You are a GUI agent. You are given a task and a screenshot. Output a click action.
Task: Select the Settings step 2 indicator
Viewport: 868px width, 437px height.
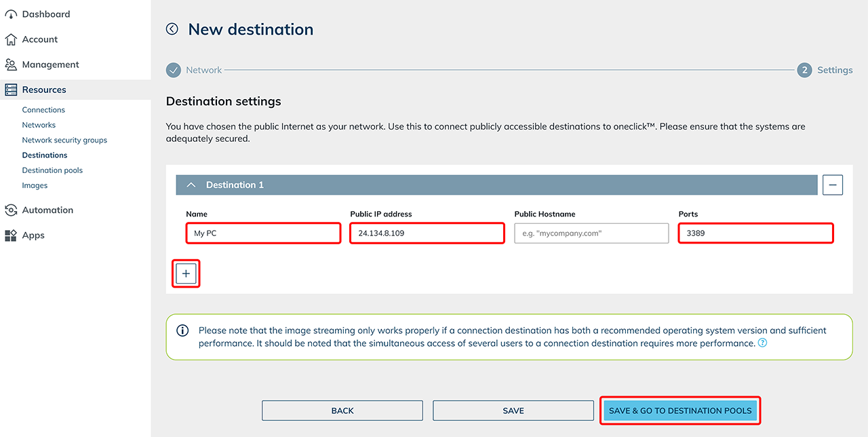tap(804, 70)
